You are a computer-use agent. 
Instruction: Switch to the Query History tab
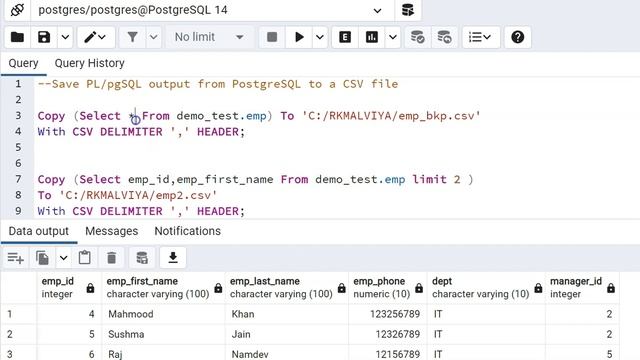coord(89,63)
